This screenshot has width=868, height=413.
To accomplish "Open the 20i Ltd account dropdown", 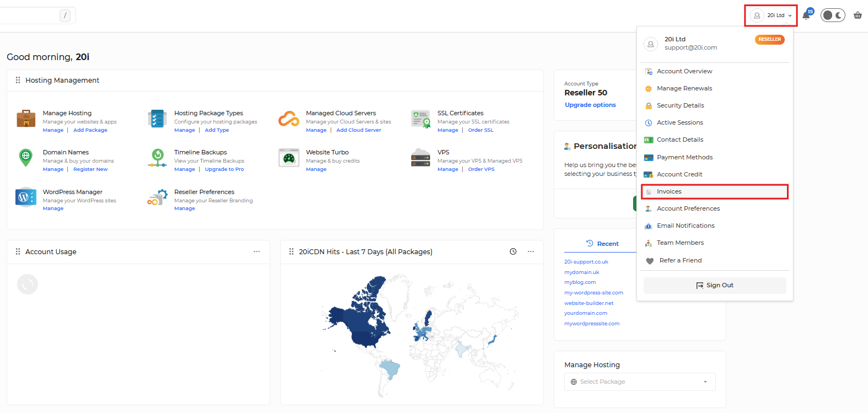I will coord(771,15).
